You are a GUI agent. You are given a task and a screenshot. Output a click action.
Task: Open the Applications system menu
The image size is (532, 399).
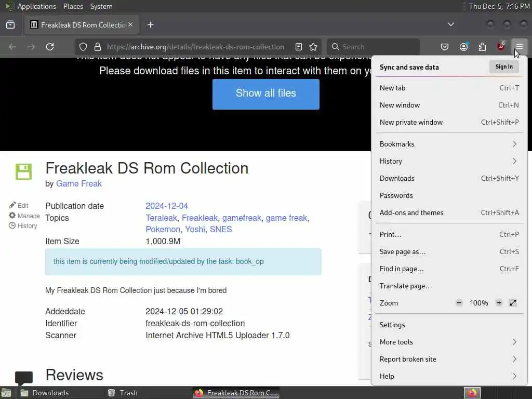37,6
